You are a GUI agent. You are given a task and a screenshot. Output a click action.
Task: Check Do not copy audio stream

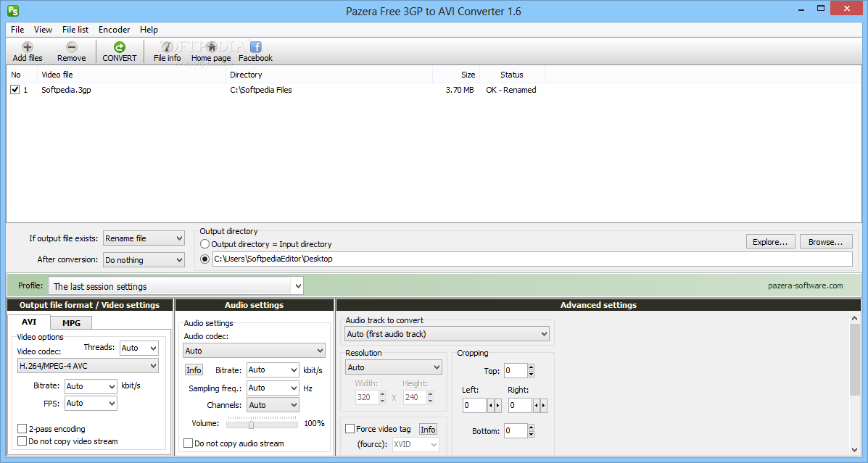pos(189,443)
